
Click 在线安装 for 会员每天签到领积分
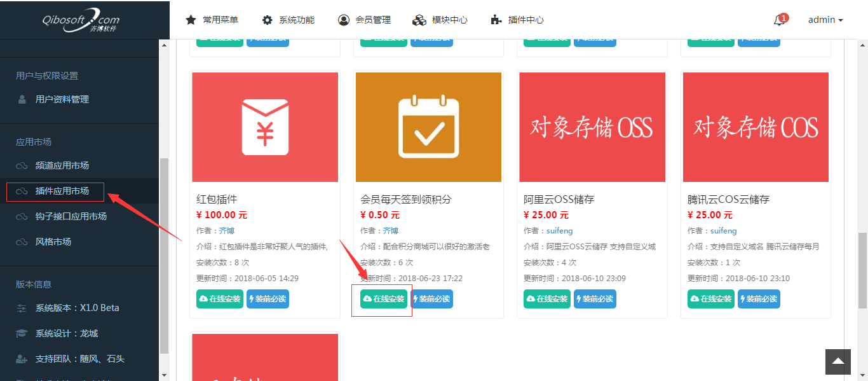pos(384,299)
